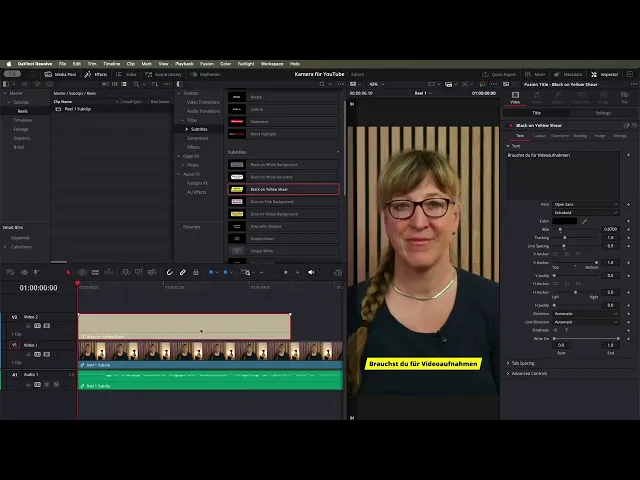Collapse the Toolbox tree in Effects
This screenshot has height=480, width=640.
[178, 93]
